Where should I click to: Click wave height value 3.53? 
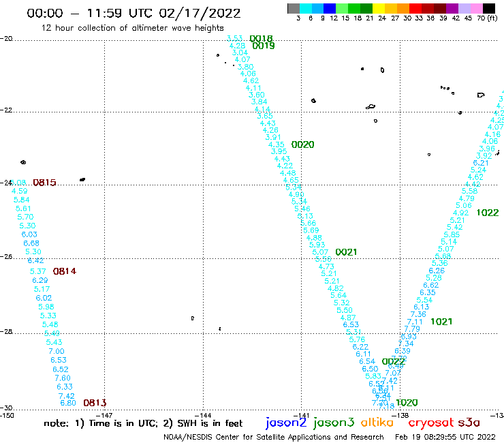235,39
